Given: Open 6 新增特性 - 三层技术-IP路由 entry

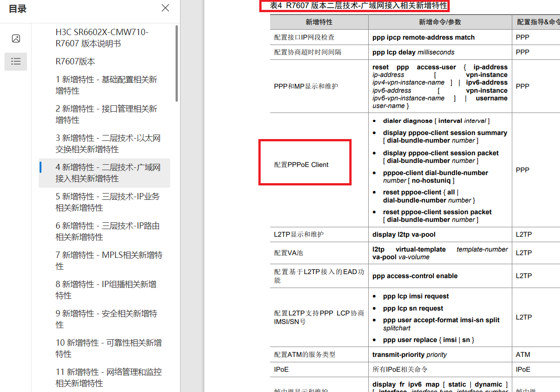Looking at the screenshot, I should pos(104,231).
